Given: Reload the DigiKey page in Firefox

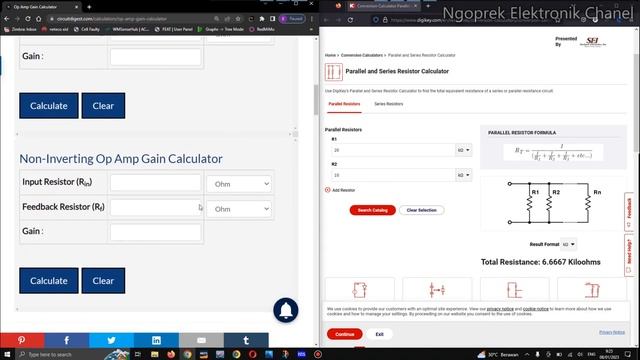Looking at the screenshot, I should pyautogui.click(x=350, y=20).
